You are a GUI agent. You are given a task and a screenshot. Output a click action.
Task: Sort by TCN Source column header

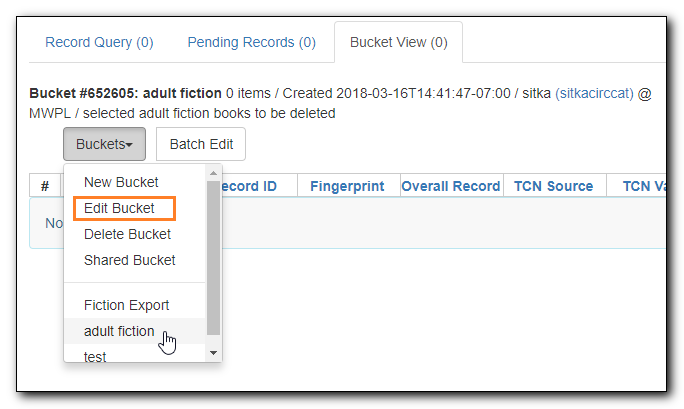click(x=554, y=186)
